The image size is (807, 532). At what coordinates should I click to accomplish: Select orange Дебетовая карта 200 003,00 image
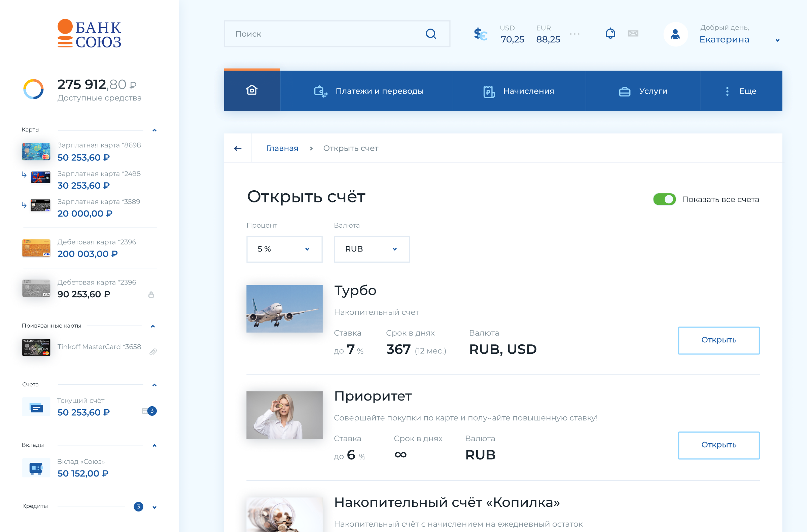[x=36, y=248]
